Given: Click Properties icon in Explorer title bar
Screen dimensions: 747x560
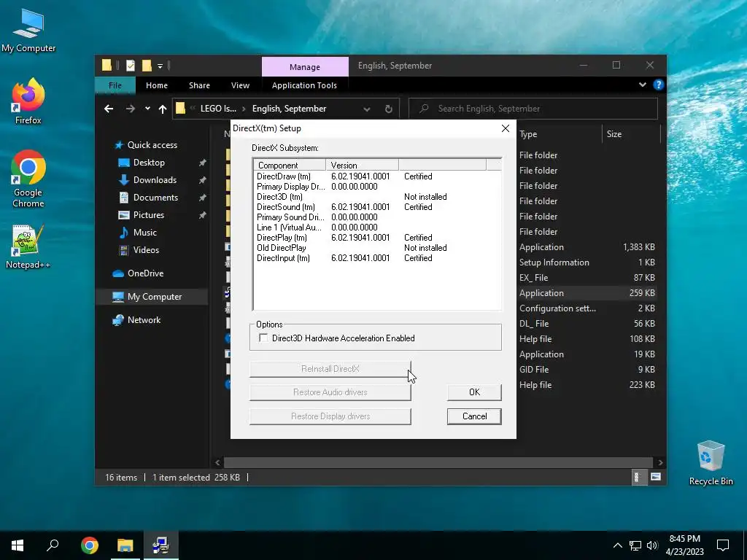Looking at the screenshot, I should tap(131, 65).
